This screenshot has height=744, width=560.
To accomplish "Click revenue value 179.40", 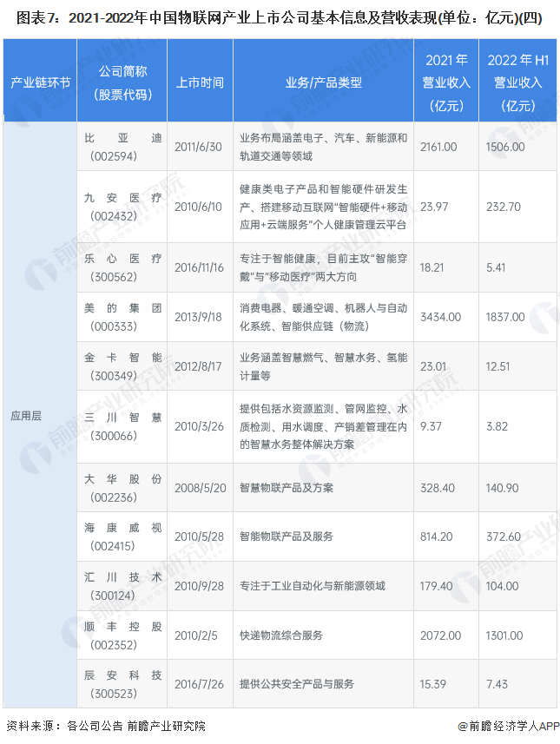I will click(x=436, y=586).
